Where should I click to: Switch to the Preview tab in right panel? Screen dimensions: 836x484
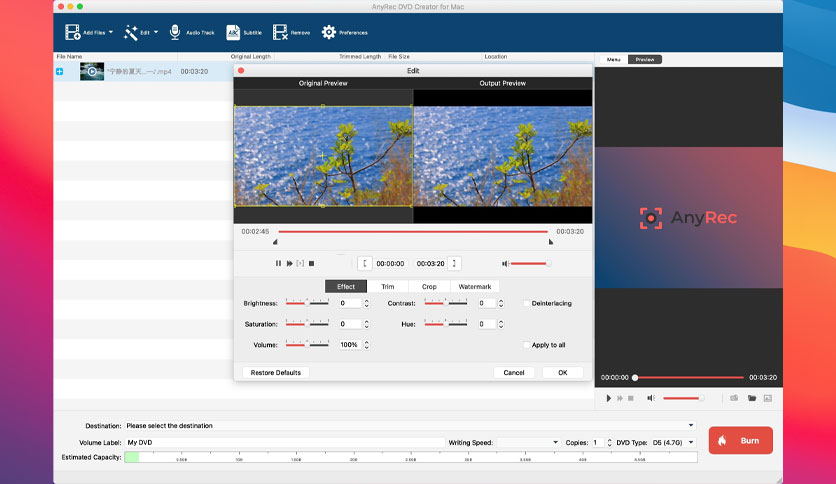pyautogui.click(x=645, y=60)
